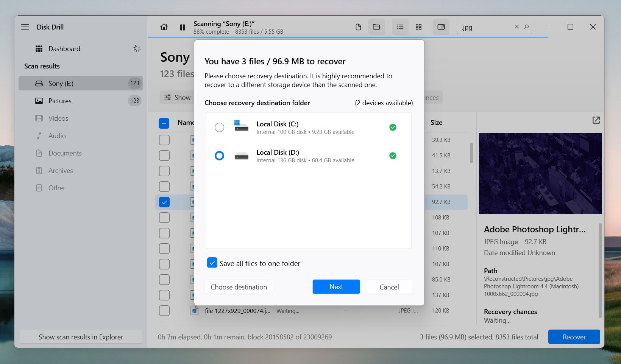Filter results by Other
The height and width of the screenshot is (364, 621).
coord(81,188)
